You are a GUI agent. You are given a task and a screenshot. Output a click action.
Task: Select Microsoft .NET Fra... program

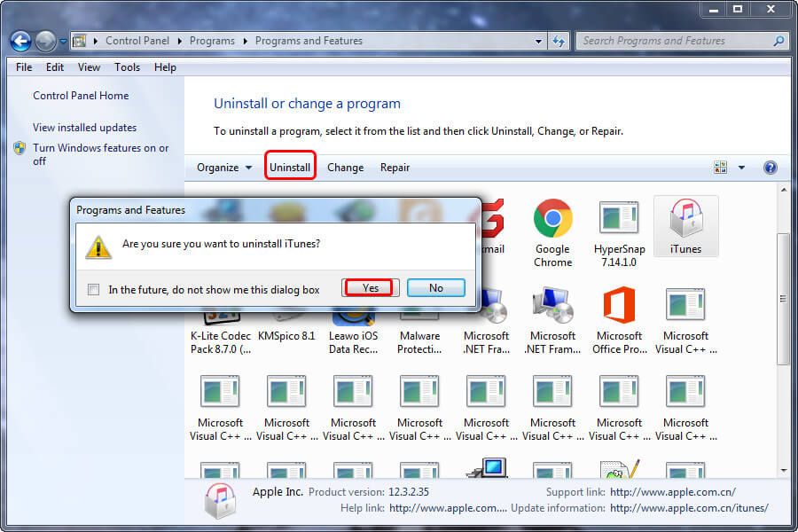click(487, 321)
